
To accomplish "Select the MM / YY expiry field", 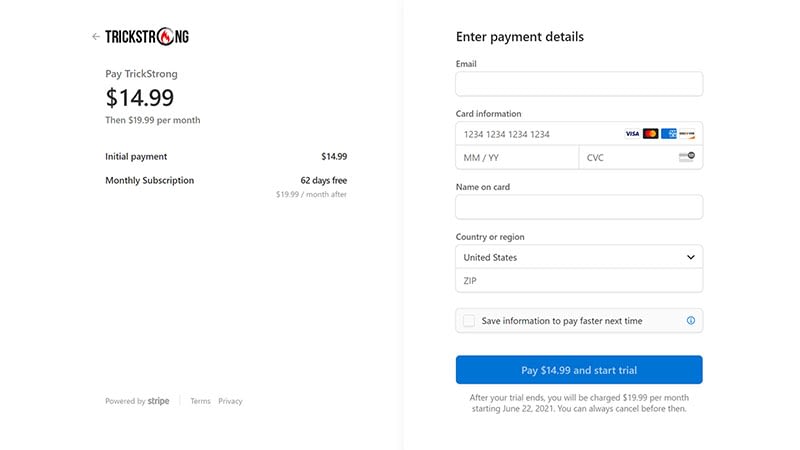I will (517, 158).
